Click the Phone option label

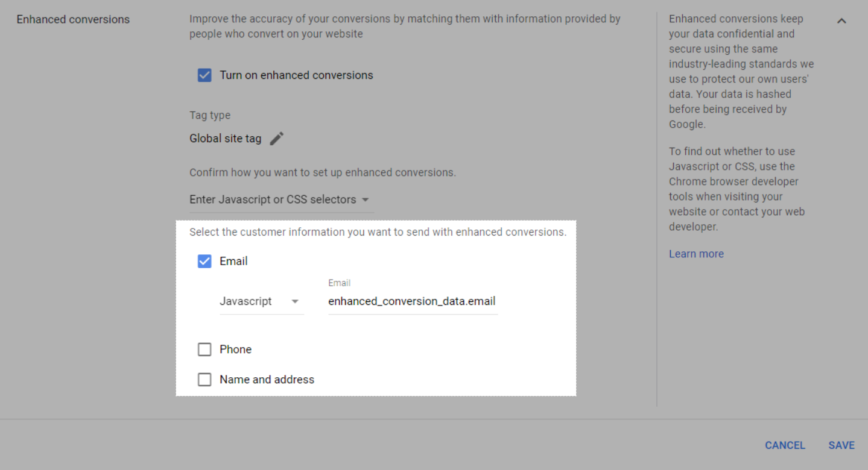(235, 349)
